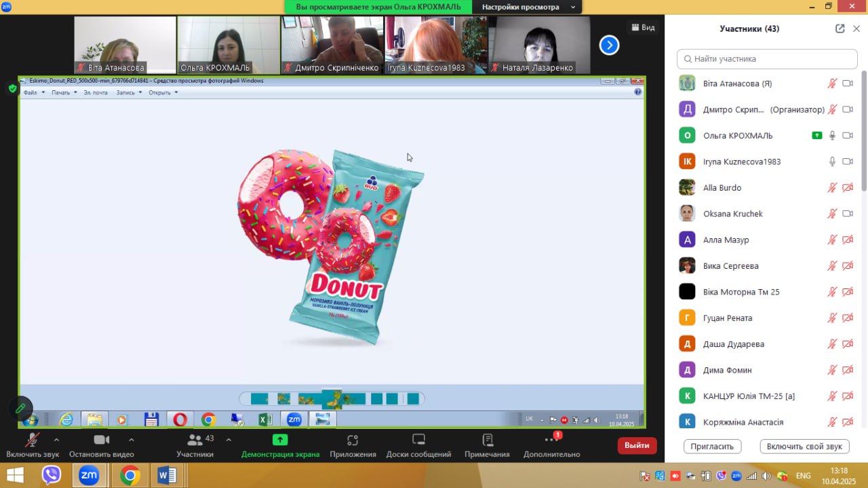
Task: Click the Включить свой звук button
Action: [x=804, y=447]
